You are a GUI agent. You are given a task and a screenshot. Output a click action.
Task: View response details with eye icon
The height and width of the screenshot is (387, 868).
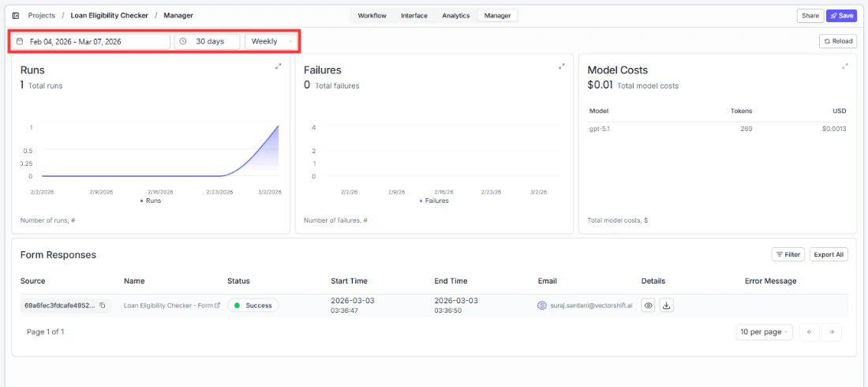pyautogui.click(x=648, y=306)
